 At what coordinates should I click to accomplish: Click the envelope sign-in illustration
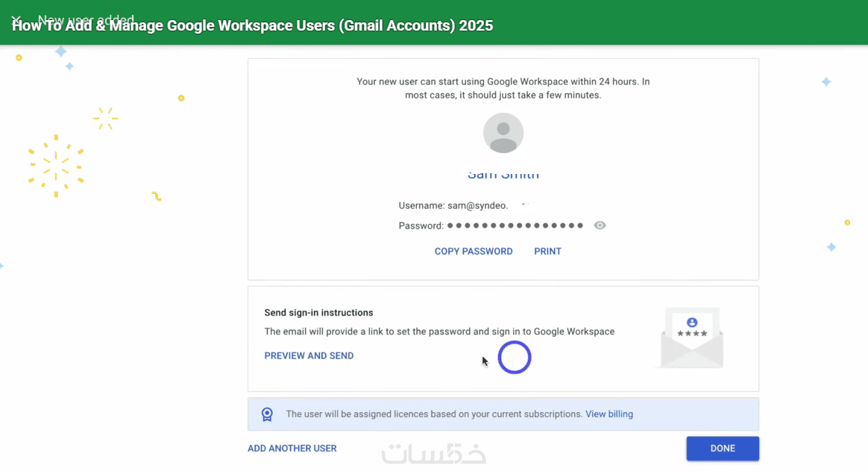(x=692, y=337)
